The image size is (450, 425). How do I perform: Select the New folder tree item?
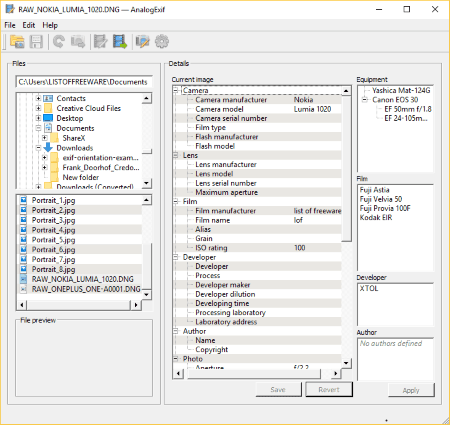[x=81, y=177]
